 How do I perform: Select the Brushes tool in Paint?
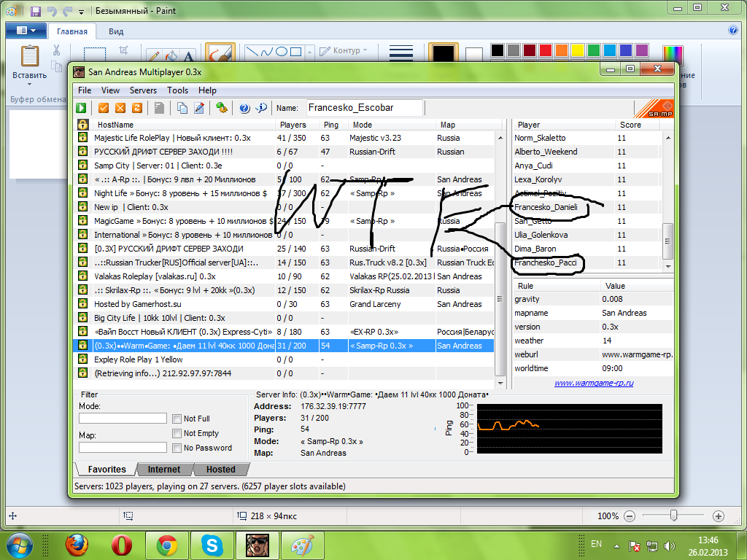[220, 52]
